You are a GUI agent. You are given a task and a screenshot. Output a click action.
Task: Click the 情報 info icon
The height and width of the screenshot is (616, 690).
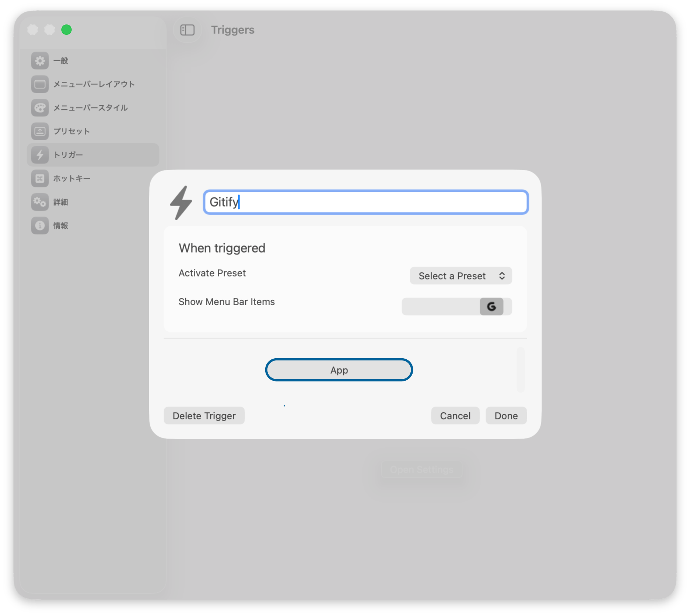tap(40, 226)
